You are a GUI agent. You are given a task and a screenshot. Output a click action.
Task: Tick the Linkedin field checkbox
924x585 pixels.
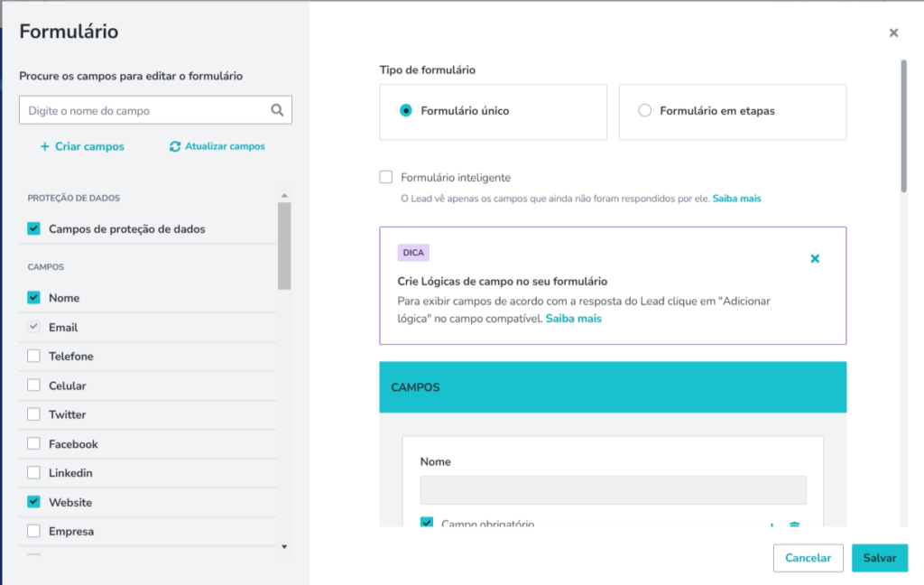[x=34, y=473]
